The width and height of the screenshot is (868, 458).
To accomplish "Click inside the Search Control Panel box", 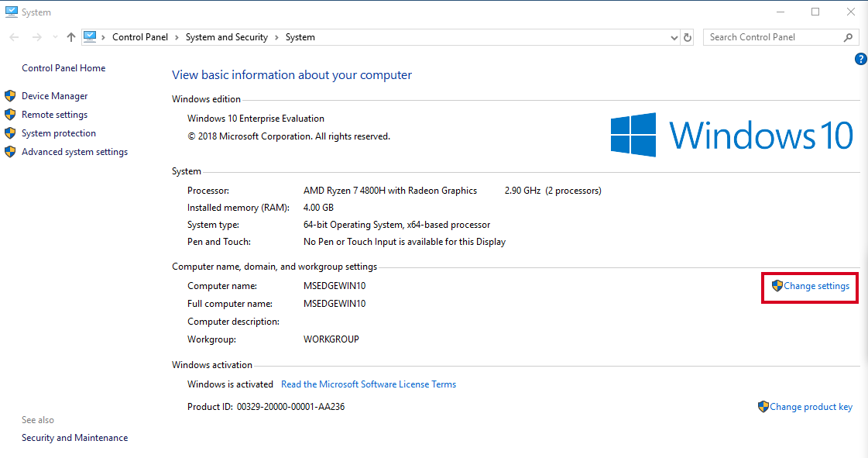I will pos(774,36).
